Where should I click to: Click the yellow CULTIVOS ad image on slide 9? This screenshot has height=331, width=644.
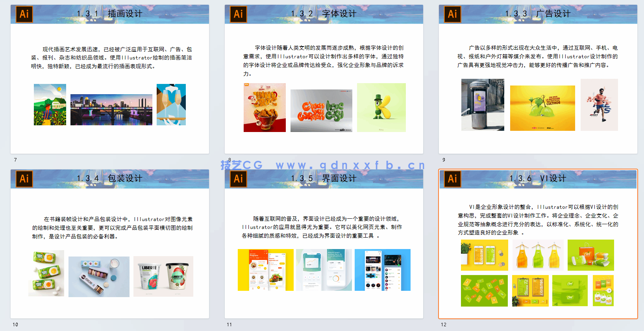coord(542,108)
